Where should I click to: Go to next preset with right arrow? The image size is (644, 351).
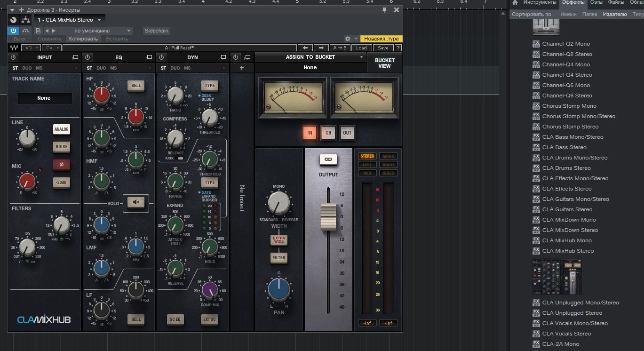(x=321, y=48)
